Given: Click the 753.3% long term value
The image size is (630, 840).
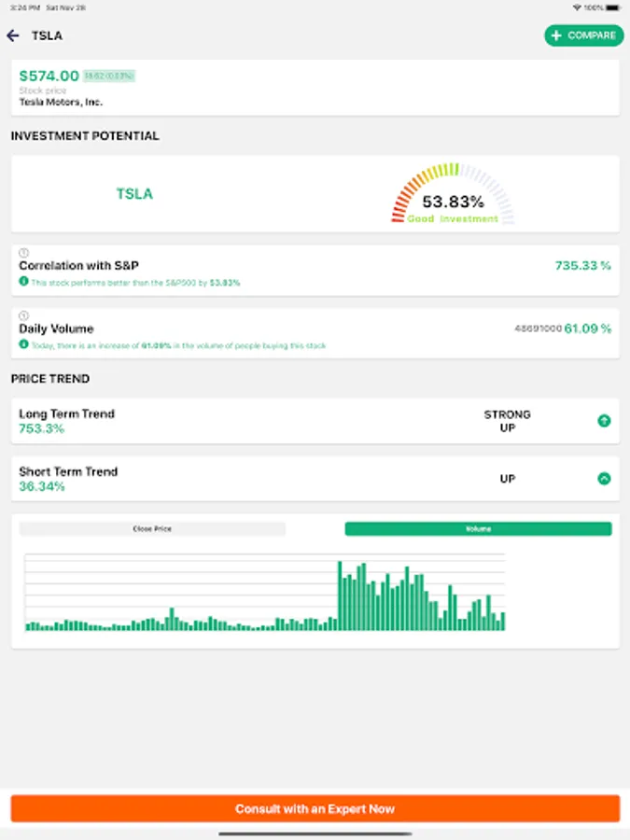Looking at the screenshot, I should click(x=41, y=428).
